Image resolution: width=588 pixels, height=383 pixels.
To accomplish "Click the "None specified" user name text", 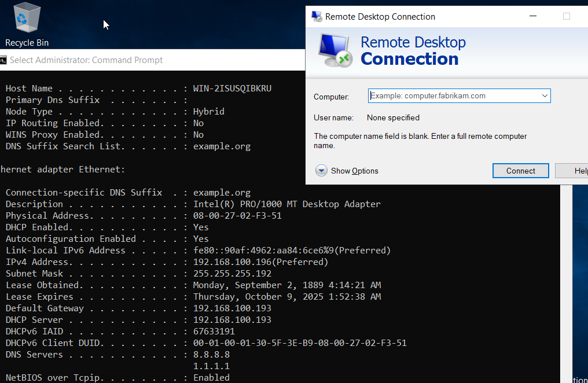I will [x=393, y=117].
